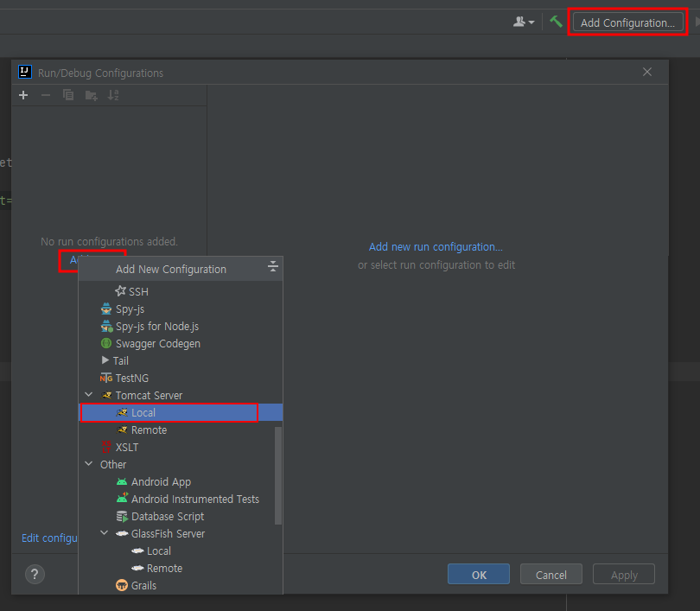Click the Spy-js spy icon
Image resolution: width=700 pixels, height=611 pixels.
tap(106, 309)
